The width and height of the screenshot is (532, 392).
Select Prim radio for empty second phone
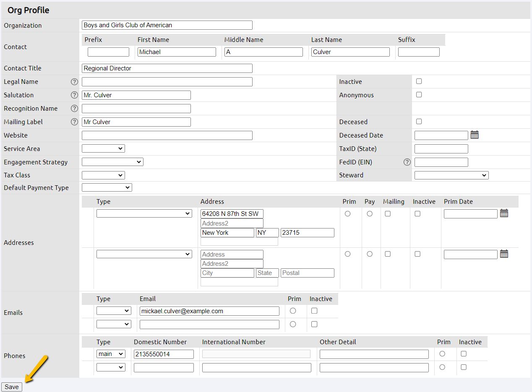click(442, 367)
